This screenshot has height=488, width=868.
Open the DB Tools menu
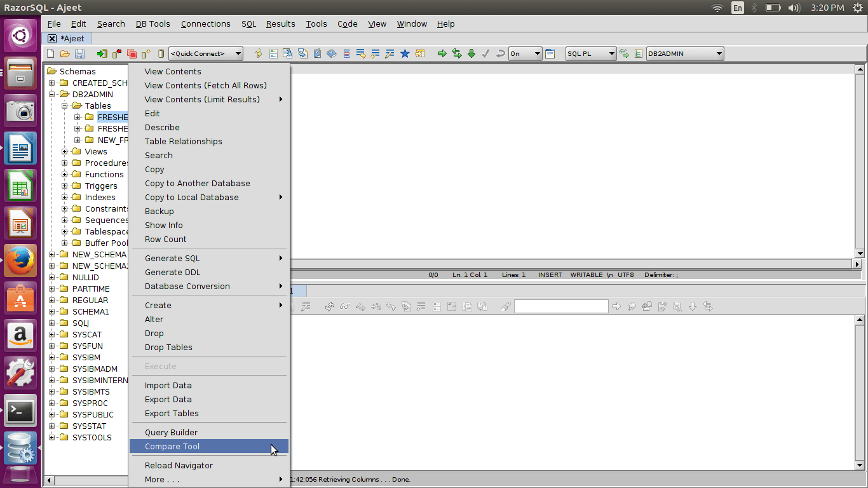[153, 24]
